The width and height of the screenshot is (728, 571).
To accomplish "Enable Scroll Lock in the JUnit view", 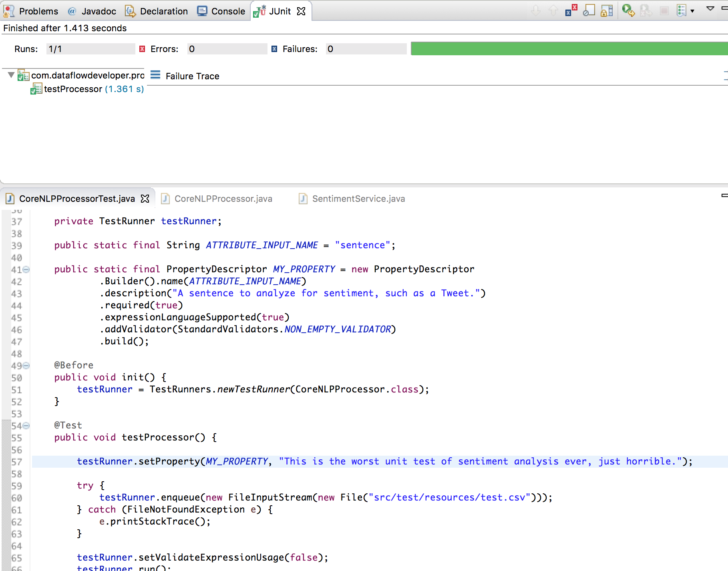I will 605,11.
